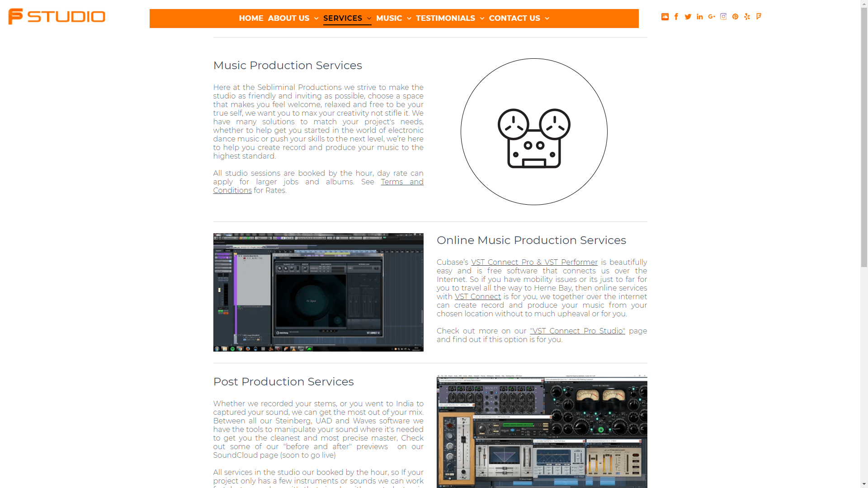868x488 pixels.
Task: Click the Instagram social media icon
Action: (723, 17)
